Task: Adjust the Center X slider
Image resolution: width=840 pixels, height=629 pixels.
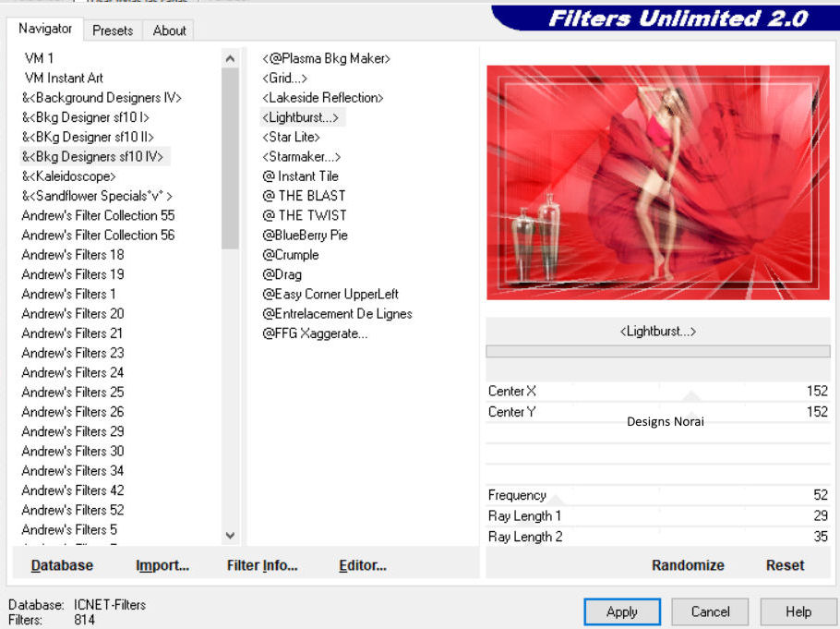Action: tap(658, 391)
